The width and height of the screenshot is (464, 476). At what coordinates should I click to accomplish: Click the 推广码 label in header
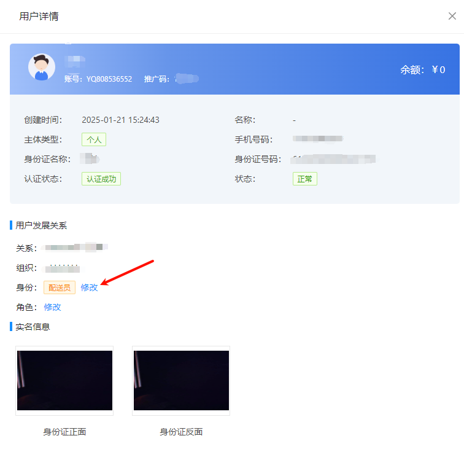pyautogui.click(x=157, y=79)
